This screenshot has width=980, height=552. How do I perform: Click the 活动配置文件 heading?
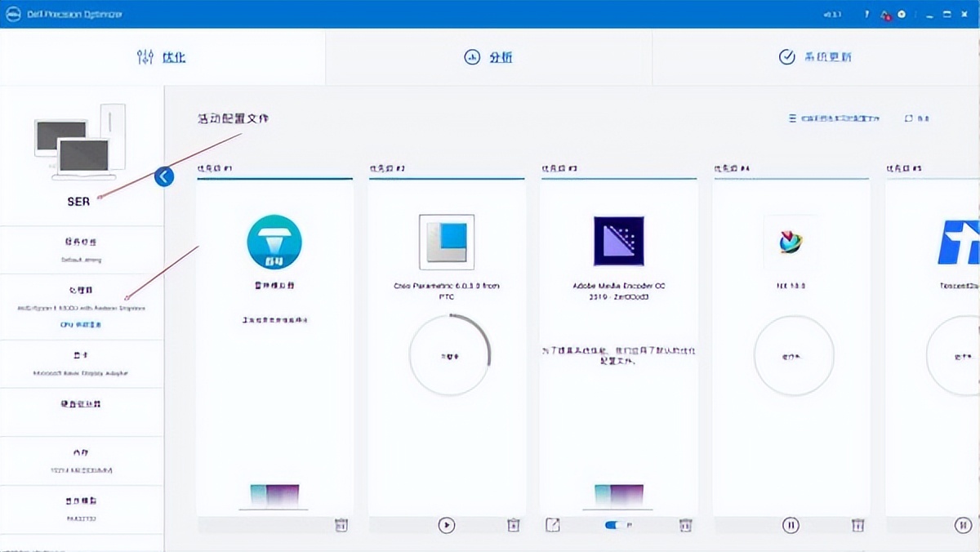click(233, 118)
